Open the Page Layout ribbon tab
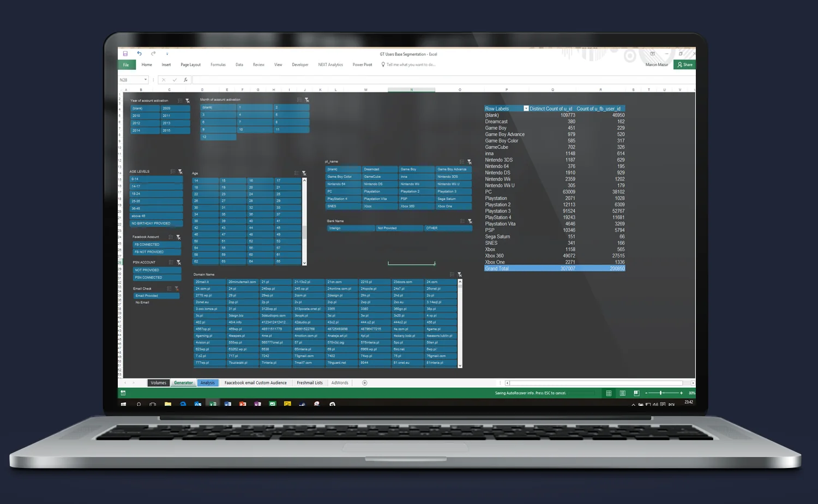This screenshot has width=818, height=504. pos(191,65)
